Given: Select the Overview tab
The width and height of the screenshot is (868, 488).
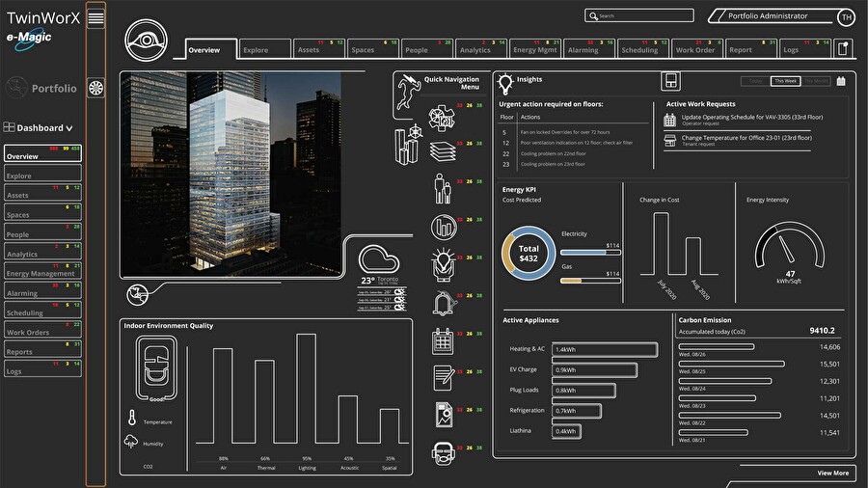Looking at the screenshot, I should 211,48.
